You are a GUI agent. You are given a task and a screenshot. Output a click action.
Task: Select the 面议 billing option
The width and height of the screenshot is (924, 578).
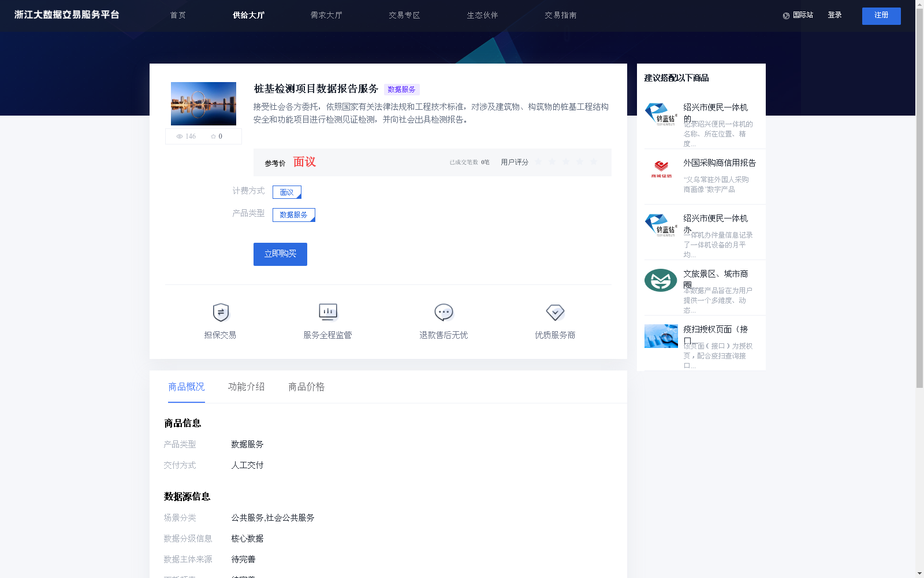(x=287, y=192)
